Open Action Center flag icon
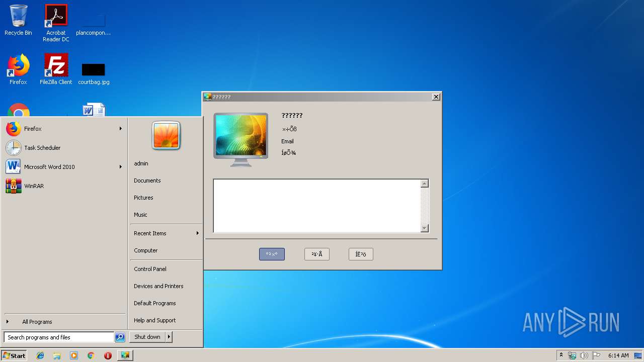The width and height of the screenshot is (644, 362). (596, 355)
